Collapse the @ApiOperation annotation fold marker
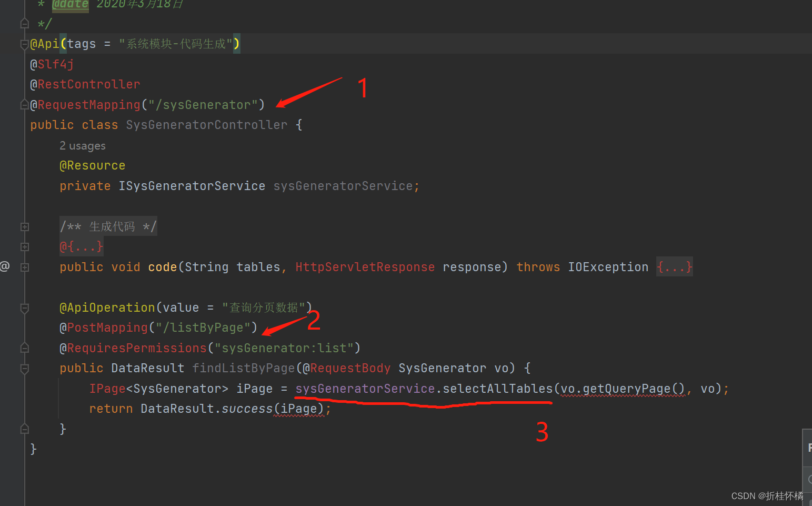 [24, 308]
